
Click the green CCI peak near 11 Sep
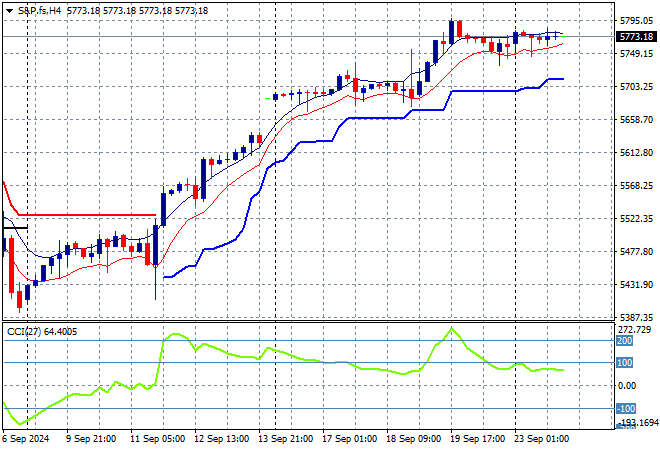click(170, 335)
